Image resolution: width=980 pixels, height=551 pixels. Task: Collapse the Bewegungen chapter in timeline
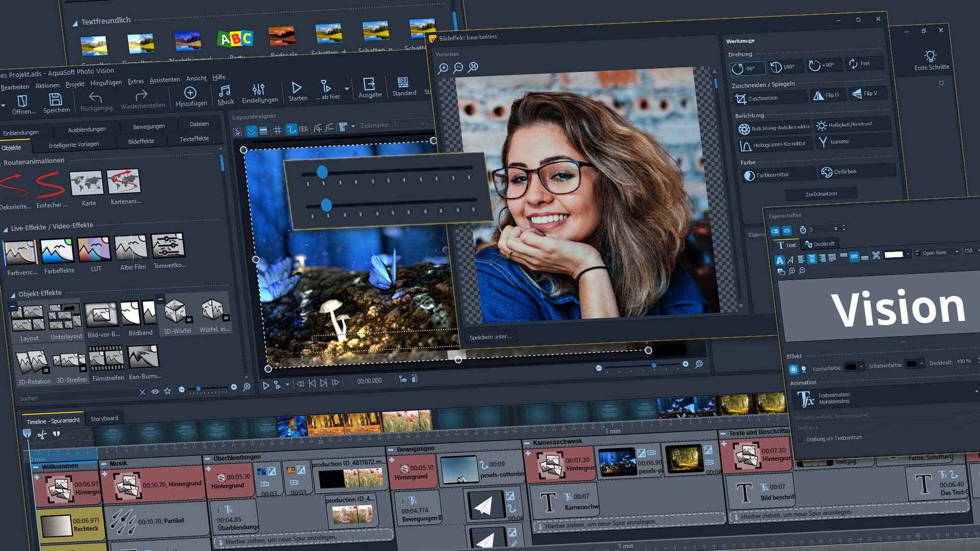(x=390, y=450)
